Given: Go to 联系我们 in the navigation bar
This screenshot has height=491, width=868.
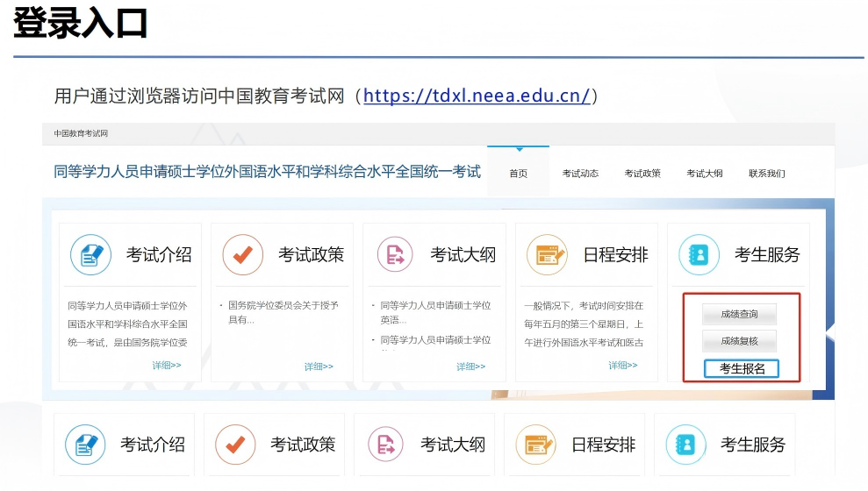Looking at the screenshot, I should (766, 174).
